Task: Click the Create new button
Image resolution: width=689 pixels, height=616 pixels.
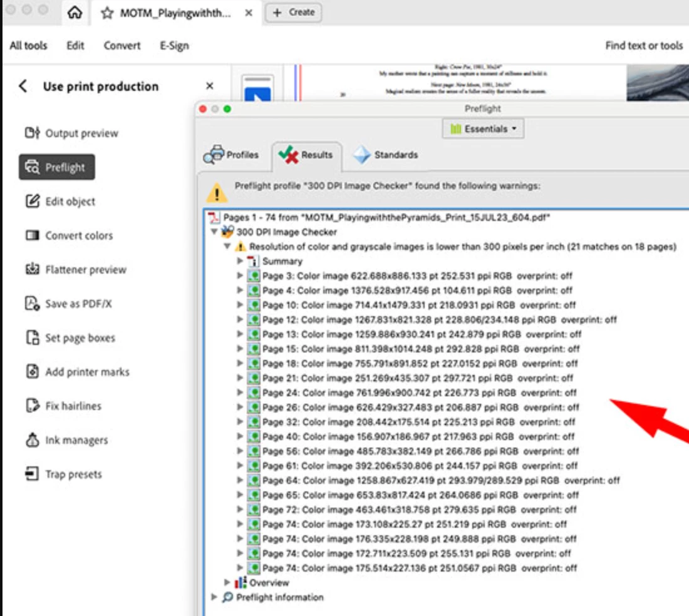Action: [x=294, y=13]
